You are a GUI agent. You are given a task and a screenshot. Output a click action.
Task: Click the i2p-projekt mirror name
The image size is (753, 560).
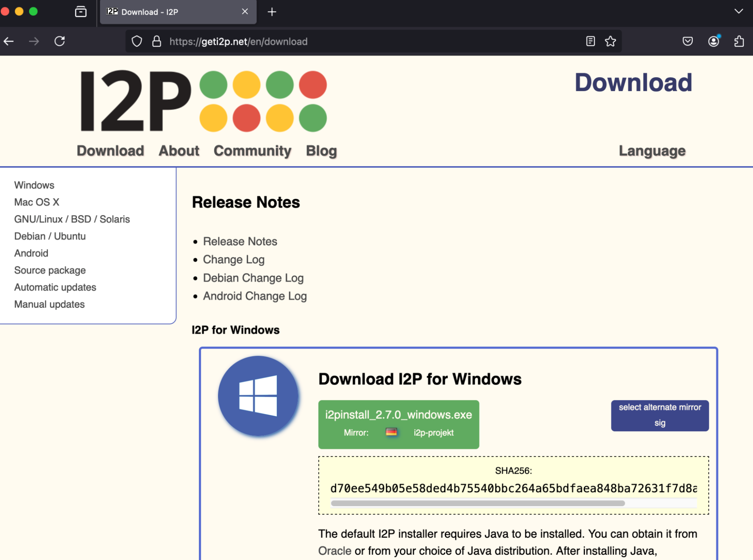click(x=434, y=432)
